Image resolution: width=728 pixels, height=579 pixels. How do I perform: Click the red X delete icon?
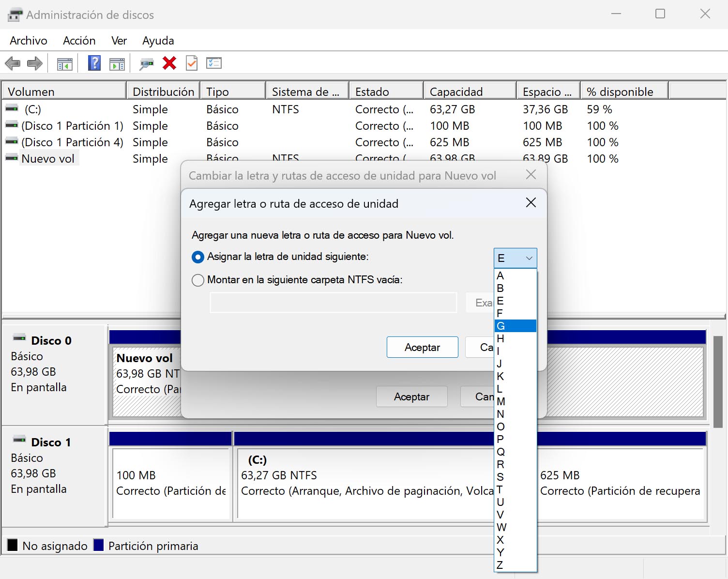(x=169, y=63)
